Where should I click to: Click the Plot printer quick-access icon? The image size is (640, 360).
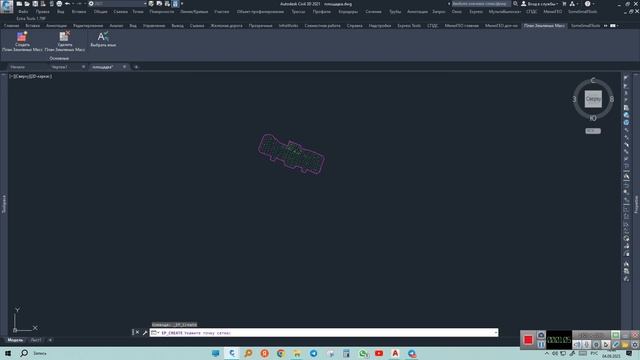pos(59,4)
